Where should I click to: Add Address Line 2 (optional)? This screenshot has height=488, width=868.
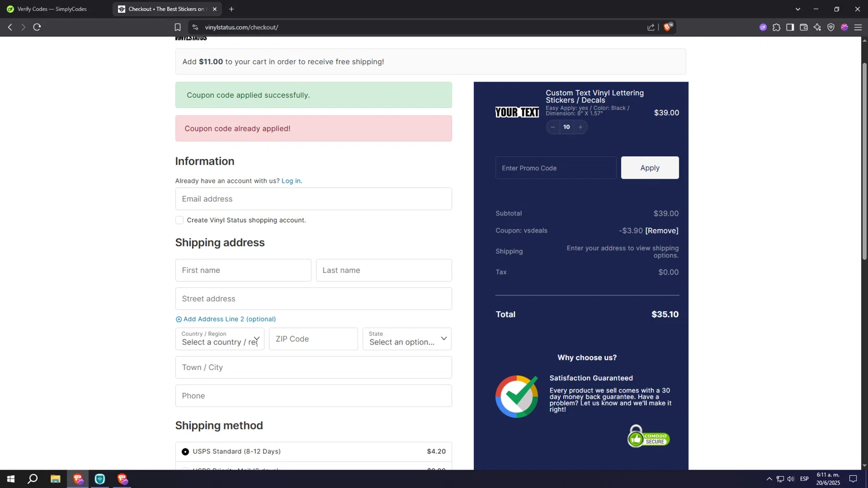tap(226, 319)
